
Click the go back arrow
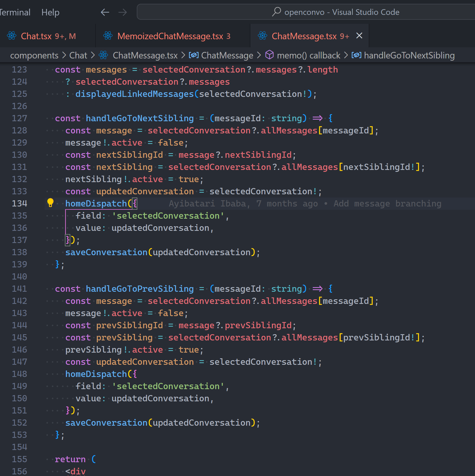(105, 12)
